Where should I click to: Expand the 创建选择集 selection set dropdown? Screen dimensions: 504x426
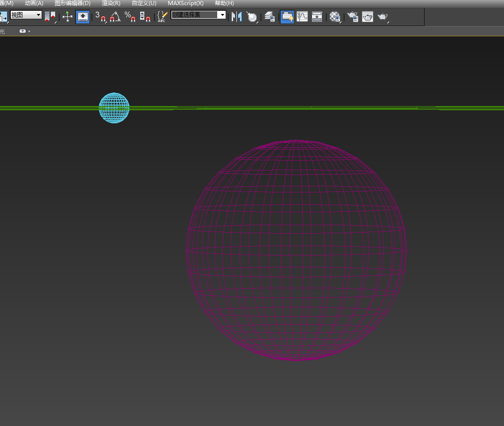point(222,15)
